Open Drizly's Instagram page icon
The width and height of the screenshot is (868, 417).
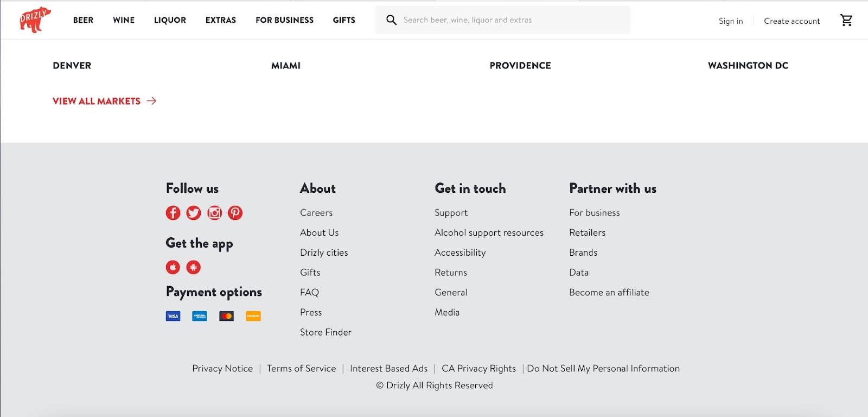215,213
